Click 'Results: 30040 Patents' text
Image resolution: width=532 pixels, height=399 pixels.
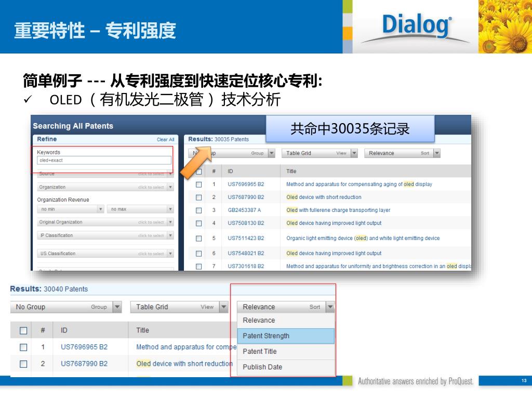pyautogui.click(x=49, y=289)
